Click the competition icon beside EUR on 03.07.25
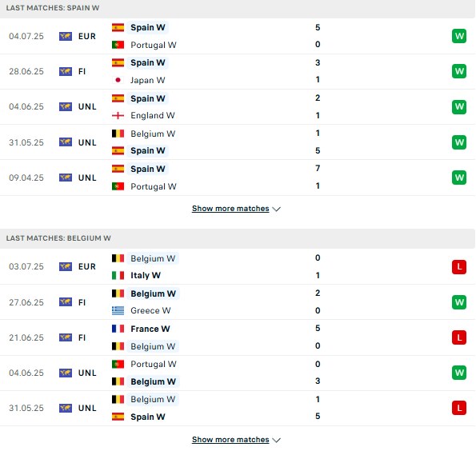 (66, 266)
